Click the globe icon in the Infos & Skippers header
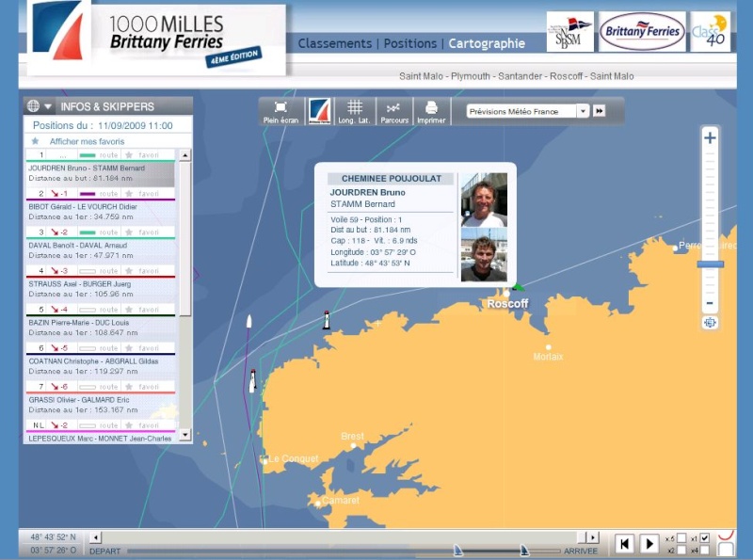The image size is (753, 560). pyautogui.click(x=33, y=106)
